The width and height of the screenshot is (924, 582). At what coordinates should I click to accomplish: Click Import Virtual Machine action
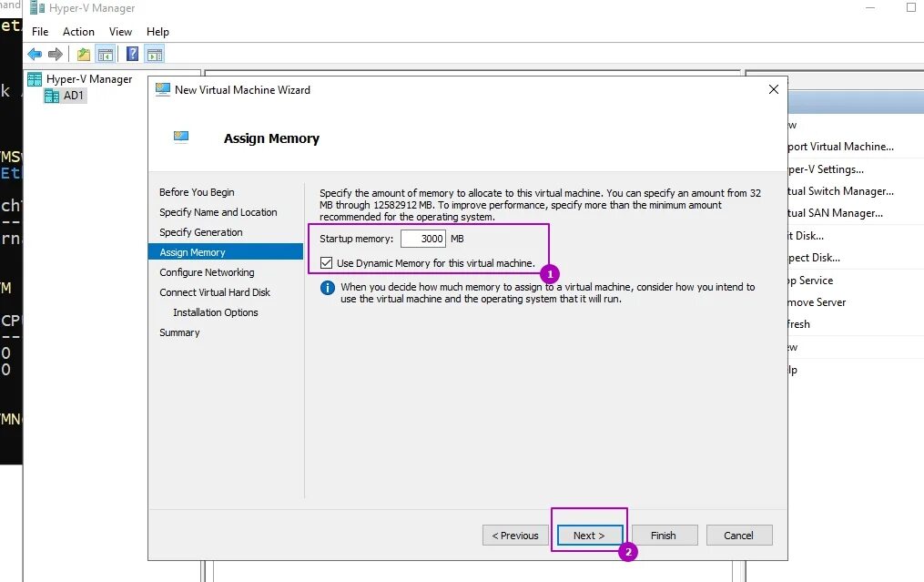pyautogui.click(x=841, y=147)
